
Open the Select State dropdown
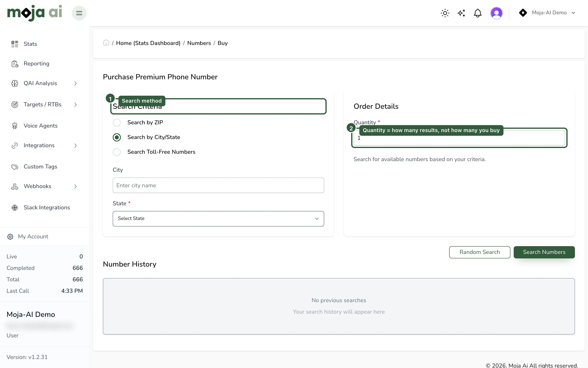218,219
